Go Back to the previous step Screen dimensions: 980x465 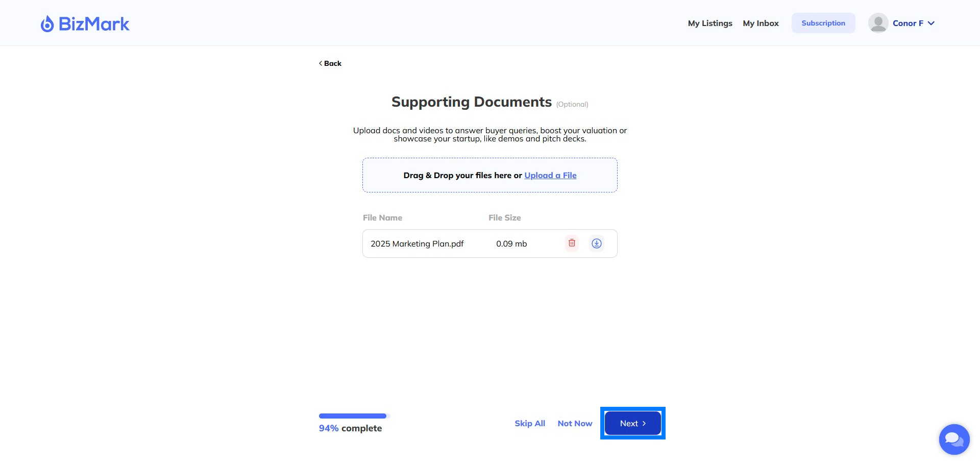click(330, 63)
